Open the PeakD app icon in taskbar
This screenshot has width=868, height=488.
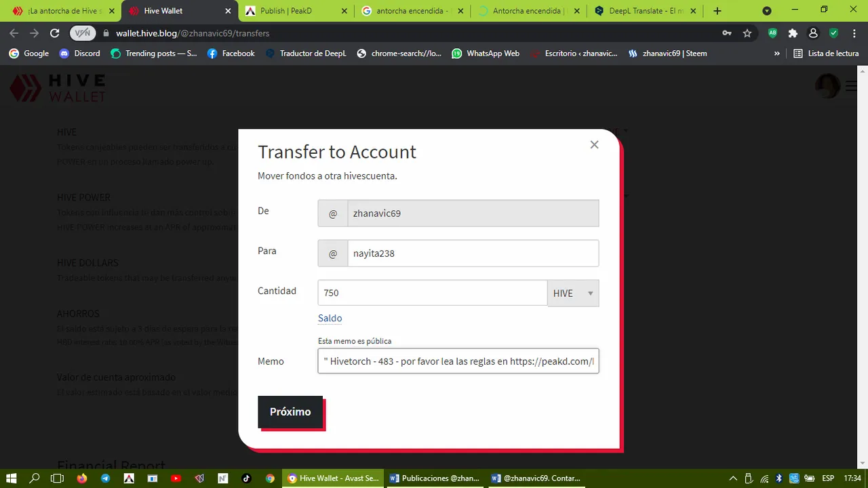pyautogui.click(x=128, y=478)
